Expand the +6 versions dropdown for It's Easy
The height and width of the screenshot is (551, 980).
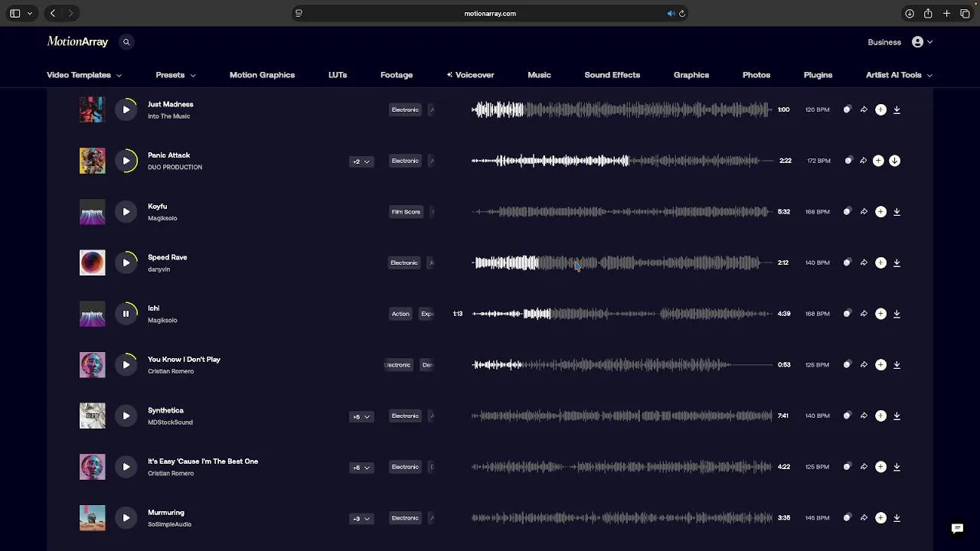pos(361,468)
